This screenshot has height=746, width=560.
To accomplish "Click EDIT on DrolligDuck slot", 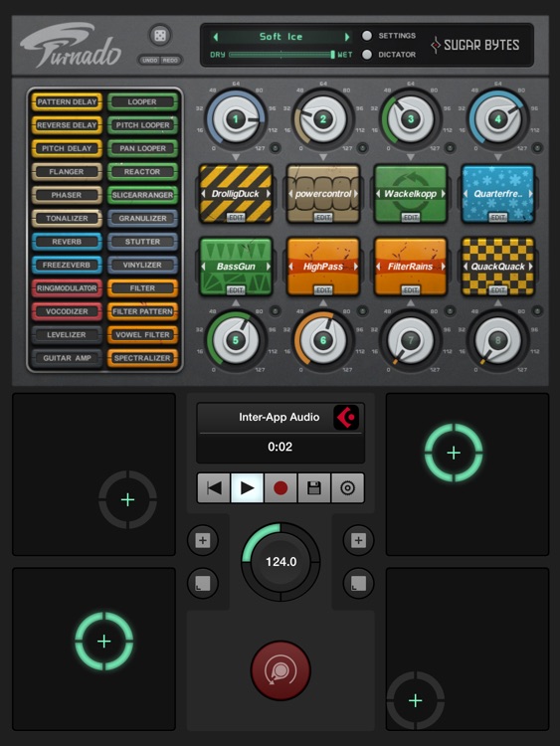I will tap(236, 218).
